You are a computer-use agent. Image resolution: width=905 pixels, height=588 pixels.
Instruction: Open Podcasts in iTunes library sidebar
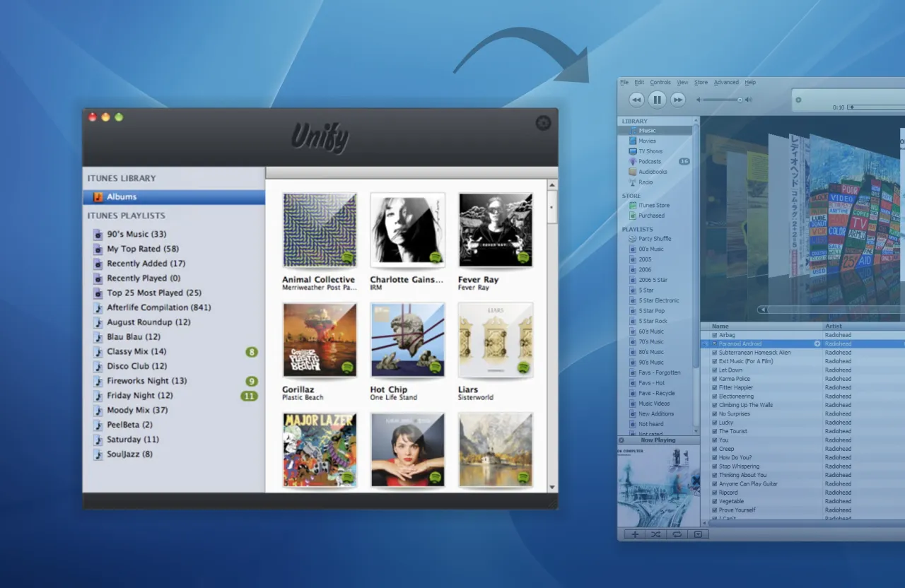point(649,161)
